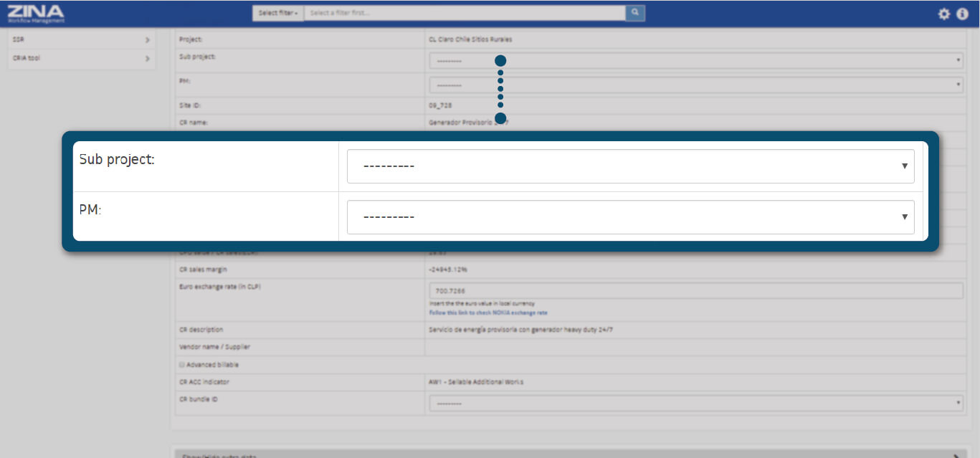Click the info circle icon
This screenshot has height=458, width=980.
pyautogui.click(x=962, y=14)
